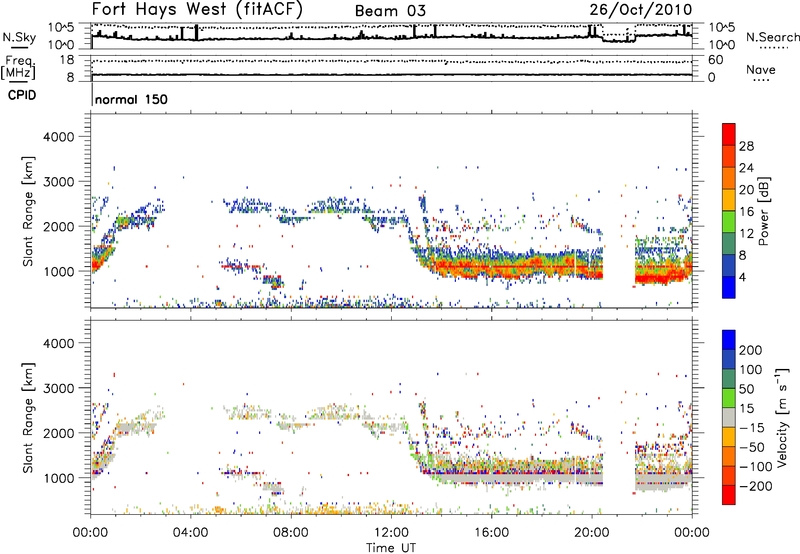Click the '16:00' time tick label
This screenshot has height=554, width=800.
coord(491,533)
